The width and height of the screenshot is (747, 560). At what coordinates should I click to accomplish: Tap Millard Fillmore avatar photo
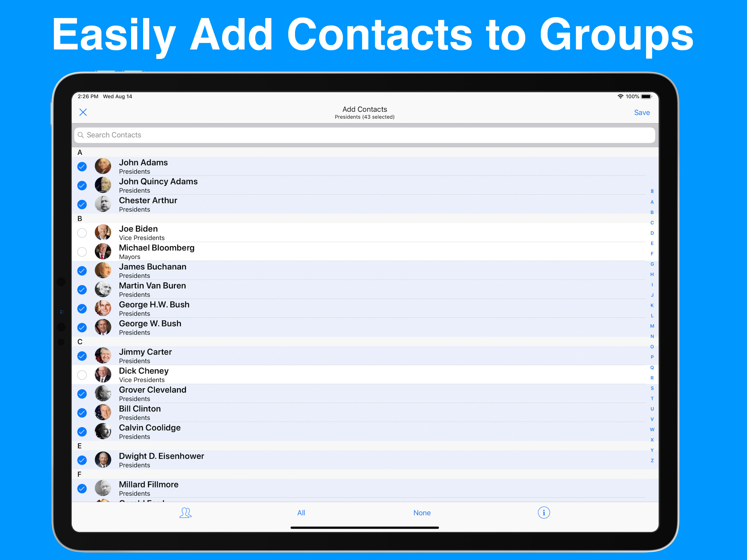point(103,488)
